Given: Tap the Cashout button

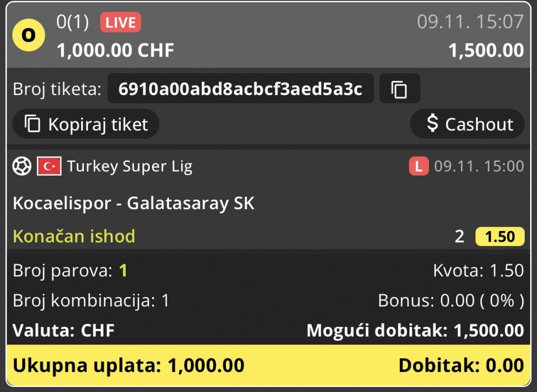Looking at the screenshot, I should pos(467,124).
